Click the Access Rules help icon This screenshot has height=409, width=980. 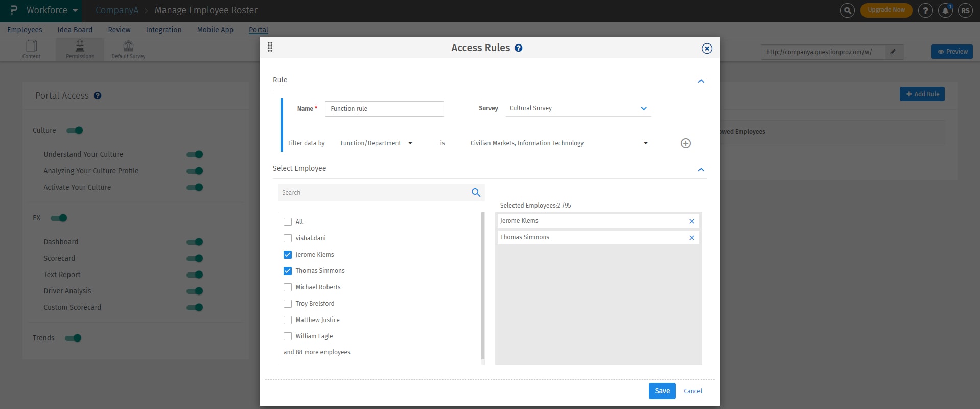[518, 48]
